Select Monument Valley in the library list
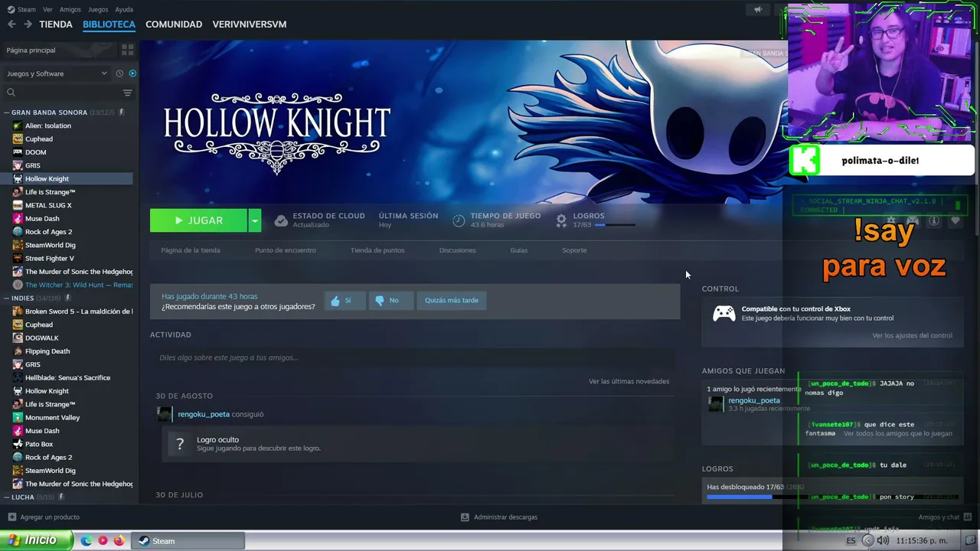The image size is (980, 551). (52, 418)
